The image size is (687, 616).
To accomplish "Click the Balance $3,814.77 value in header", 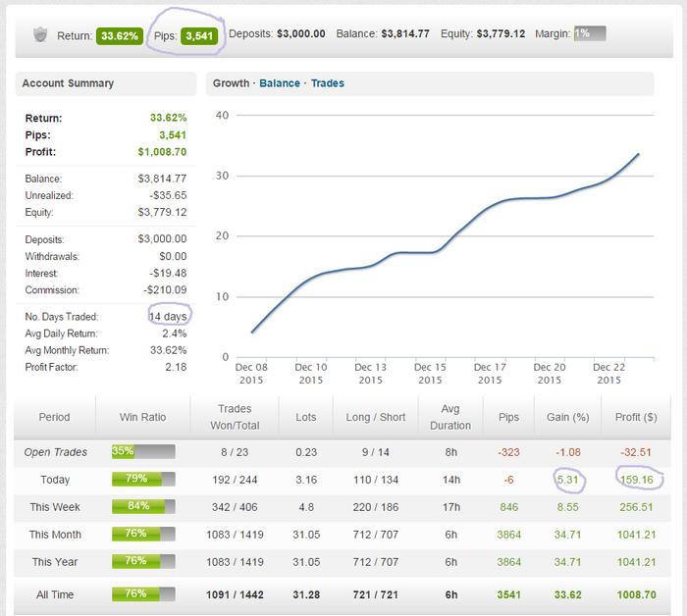I will [405, 34].
